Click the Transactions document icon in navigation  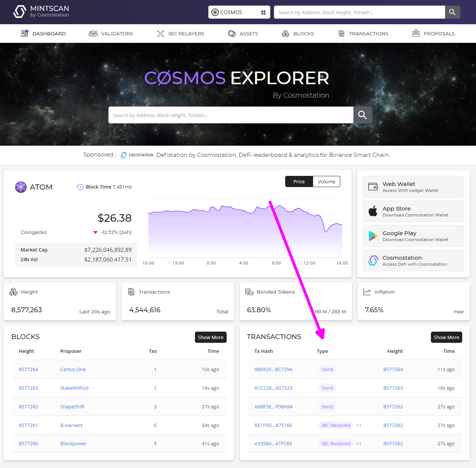point(341,34)
